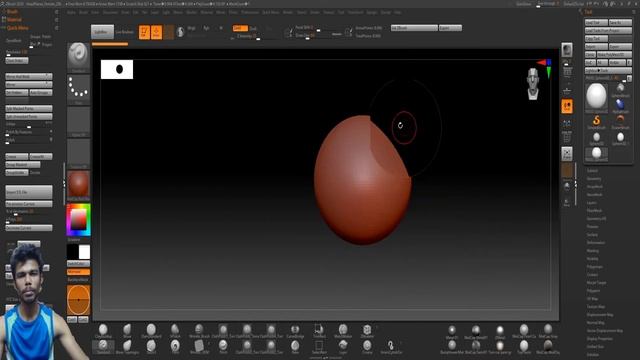
Task: Expand the Surface section
Action: point(592,235)
